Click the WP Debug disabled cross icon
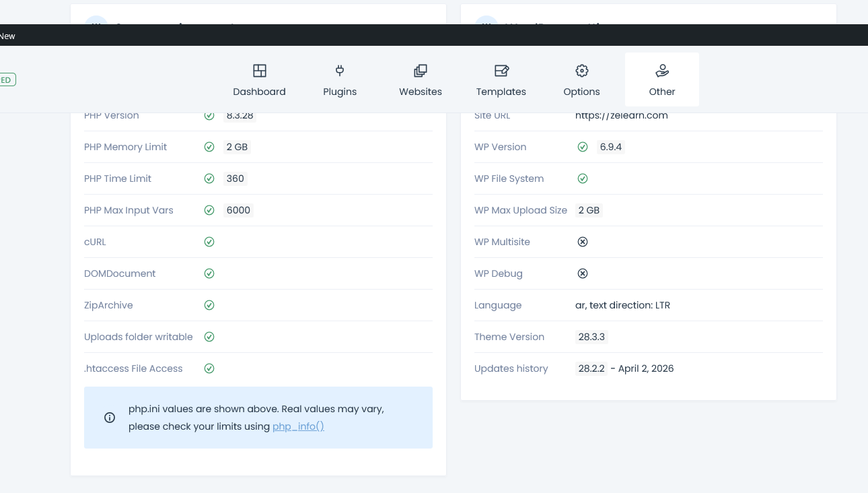This screenshot has width=868, height=493. [583, 273]
